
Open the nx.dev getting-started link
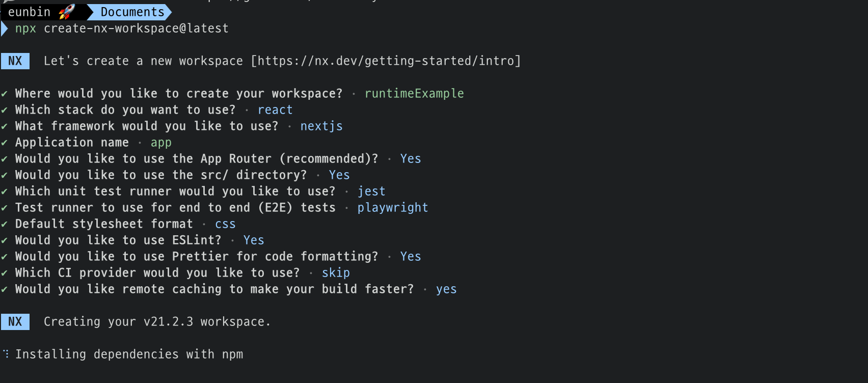coord(386,61)
